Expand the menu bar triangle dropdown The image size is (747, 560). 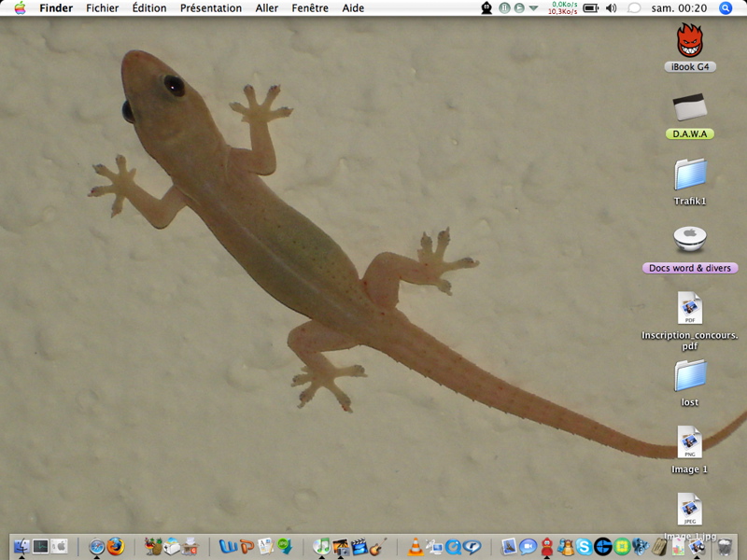tap(533, 8)
